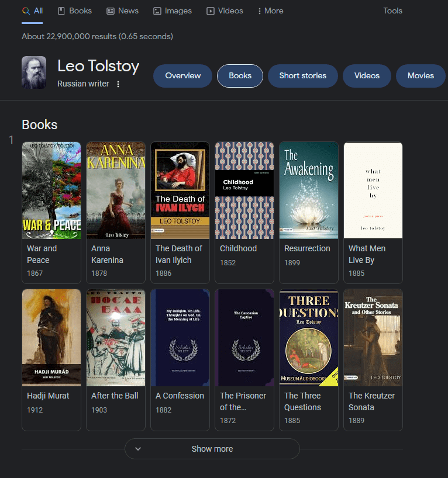Open the Anna Karenina book cover
The width and height of the screenshot is (448, 478).
click(116, 190)
